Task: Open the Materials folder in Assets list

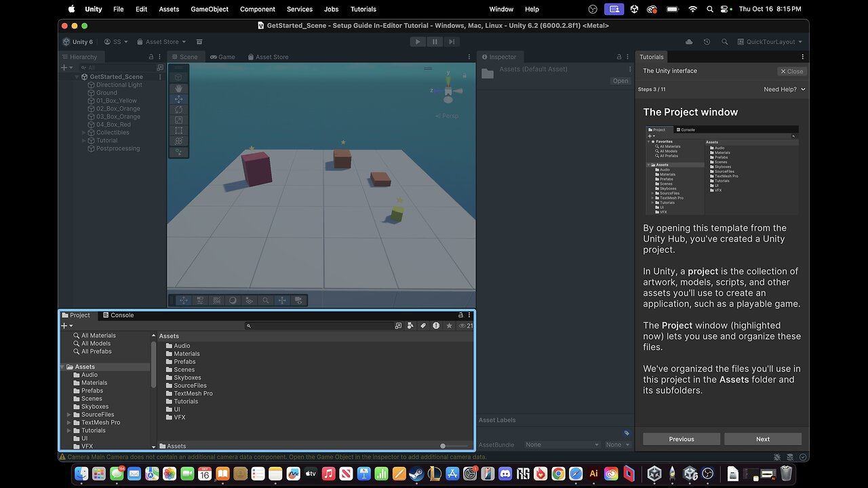Action: click(182, 354)
